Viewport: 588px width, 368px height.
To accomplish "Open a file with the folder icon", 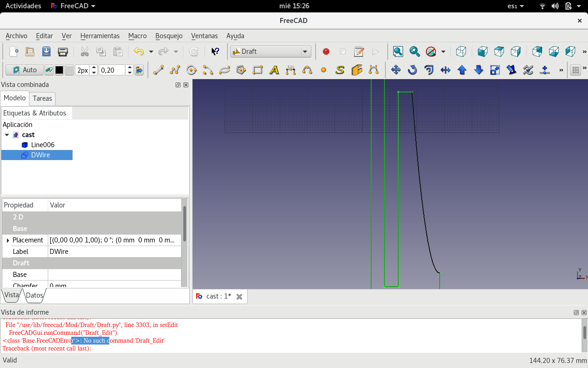I will (x=30, y=52).
